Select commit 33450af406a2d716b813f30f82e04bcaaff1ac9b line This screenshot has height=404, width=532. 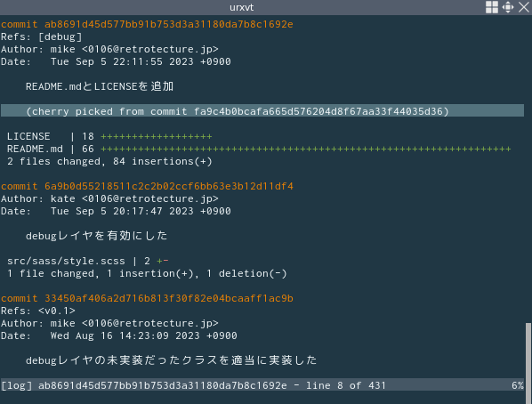pos(147,298)
